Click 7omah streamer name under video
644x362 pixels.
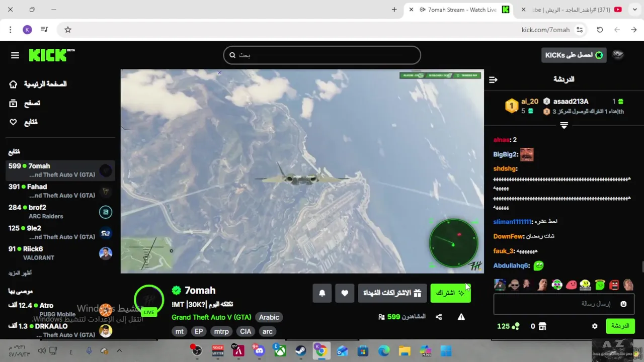point(200,291)
